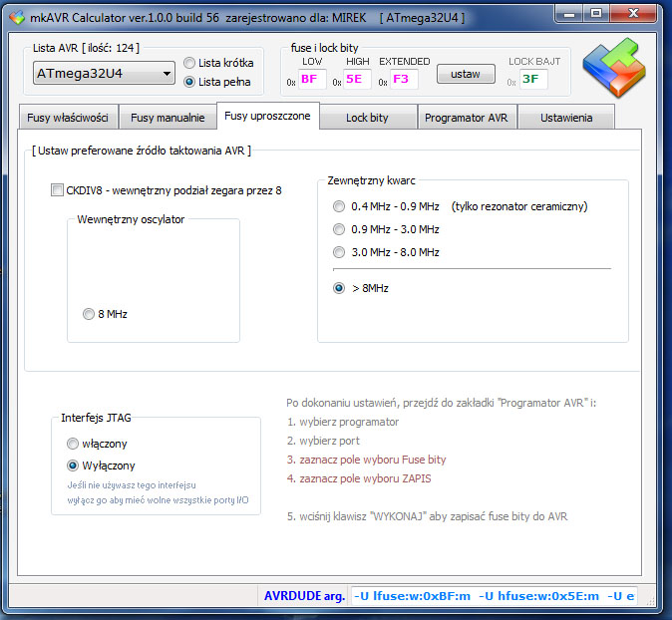Viewport: 672px width, 620px height.
Task: Click the text '3. zaznacz pole wyboru Fuse bity'
Action: (x=367, y=460)
